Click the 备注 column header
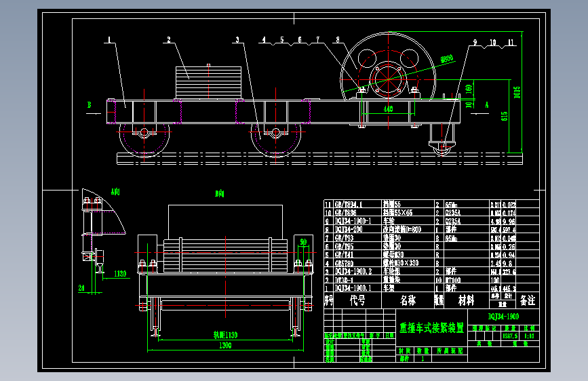The image size is (588, 381). [x=528, y=300]
